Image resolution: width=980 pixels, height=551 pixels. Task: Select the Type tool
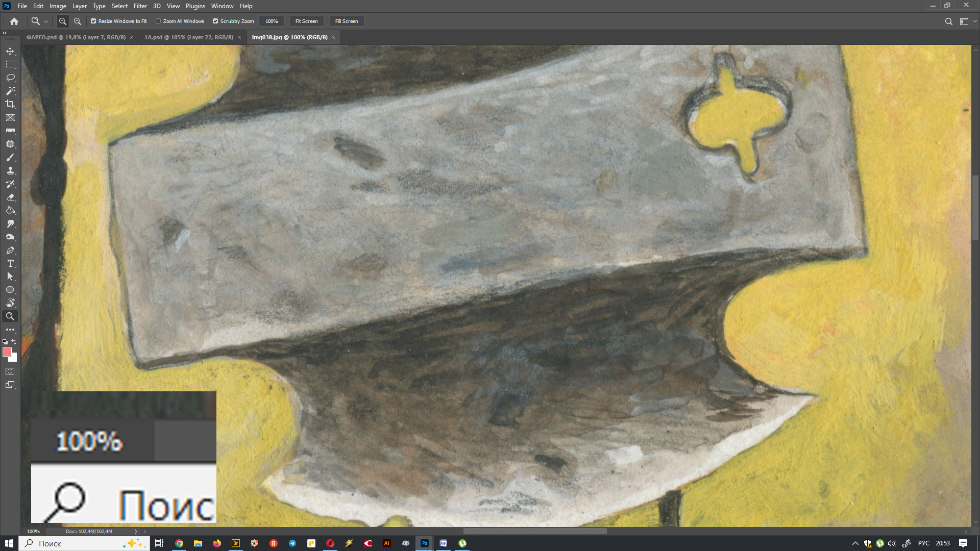point(10,263)
